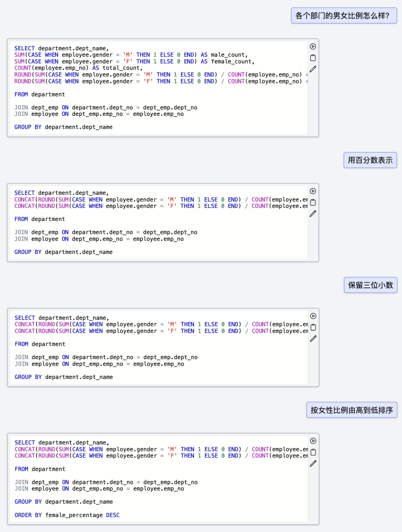Run the SQL query with ORDER BY clause

(313, 441)
